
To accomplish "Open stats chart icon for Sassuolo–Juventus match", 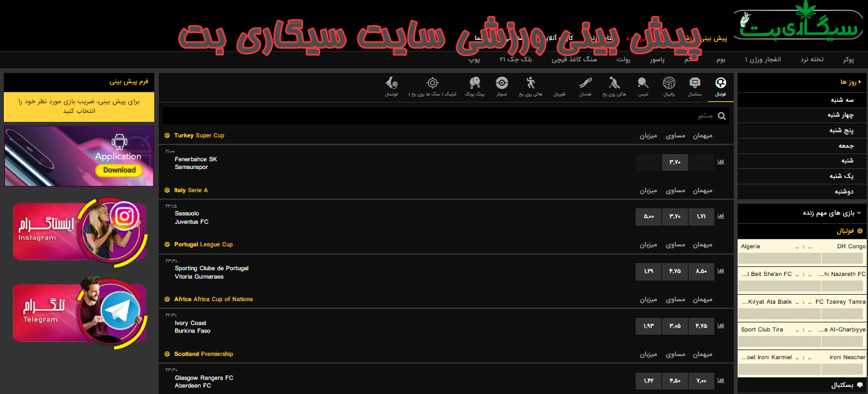I will click(722, 217).
